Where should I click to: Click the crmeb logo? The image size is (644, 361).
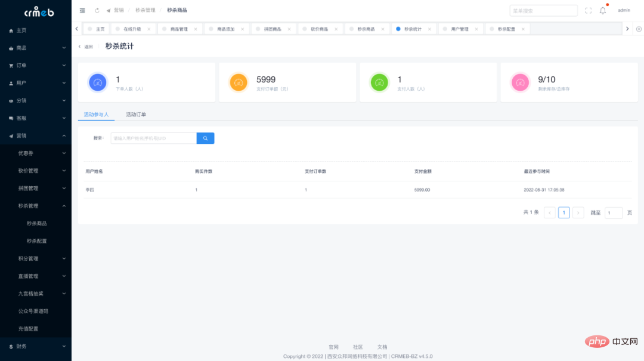39,12
